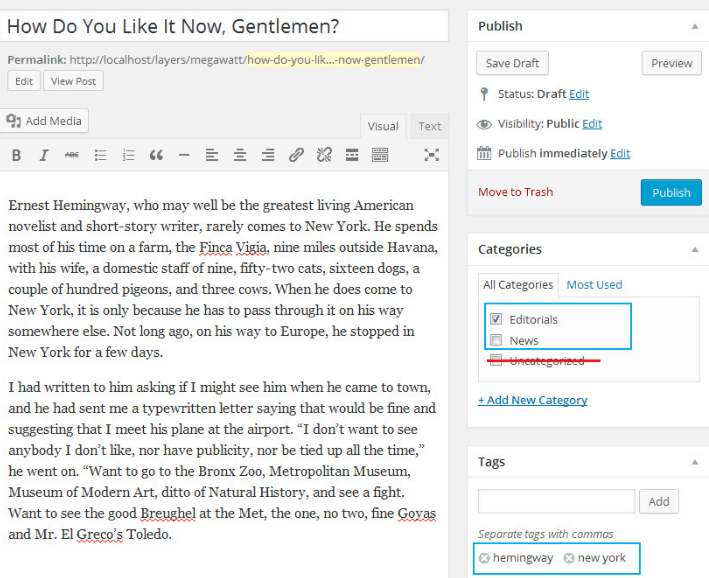Image resolution: width=709 pixels, height=578 pixels.
Task: Click the blue Publish button
Action: (671, 192)
